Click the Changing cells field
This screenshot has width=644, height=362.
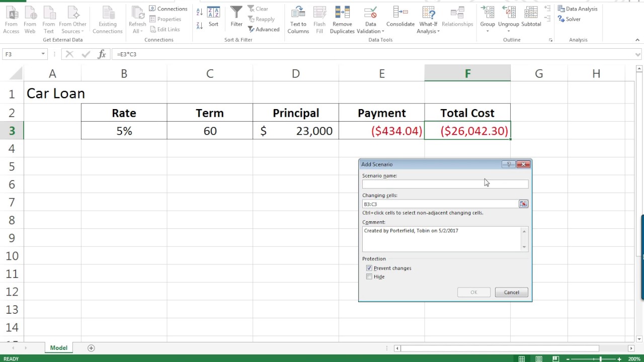pyautogui.click(x=440, y=204)
